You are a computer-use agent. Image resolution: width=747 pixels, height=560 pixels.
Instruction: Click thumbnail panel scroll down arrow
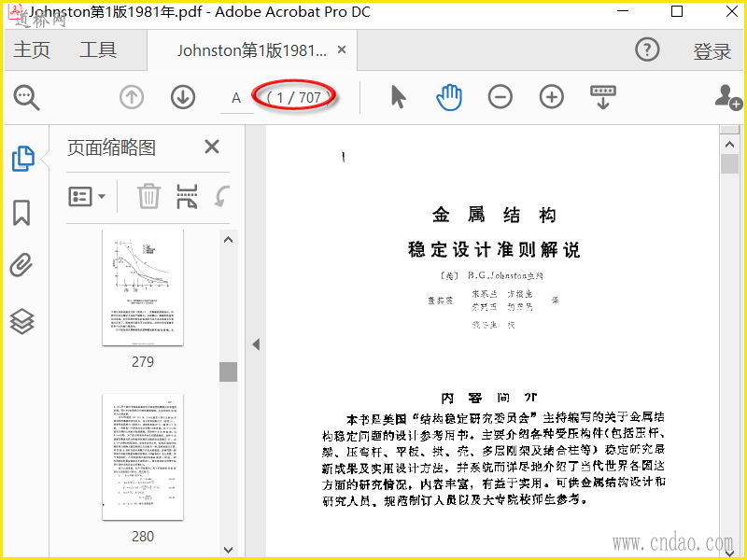[x=228, y=550]
